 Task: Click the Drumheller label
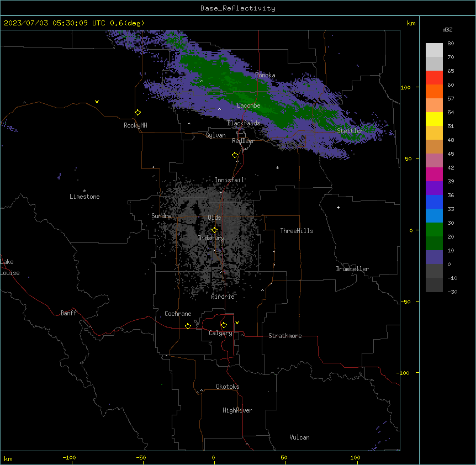pos(352,269)
